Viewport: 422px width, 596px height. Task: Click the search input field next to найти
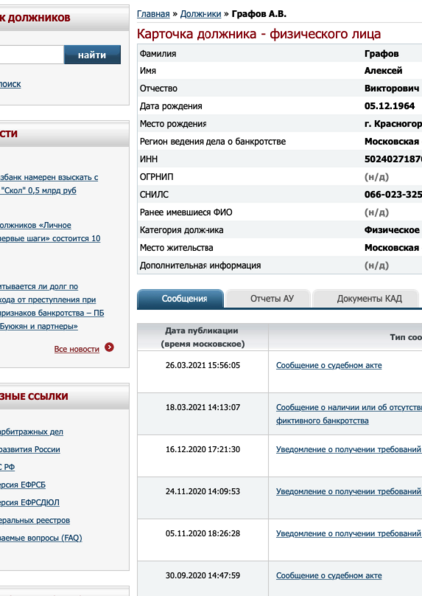(32, 55)
